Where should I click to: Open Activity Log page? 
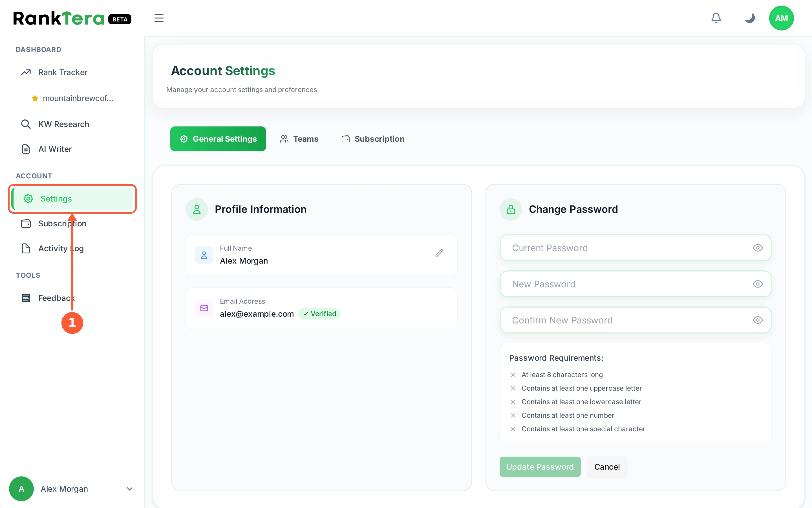tap(72, 248)
